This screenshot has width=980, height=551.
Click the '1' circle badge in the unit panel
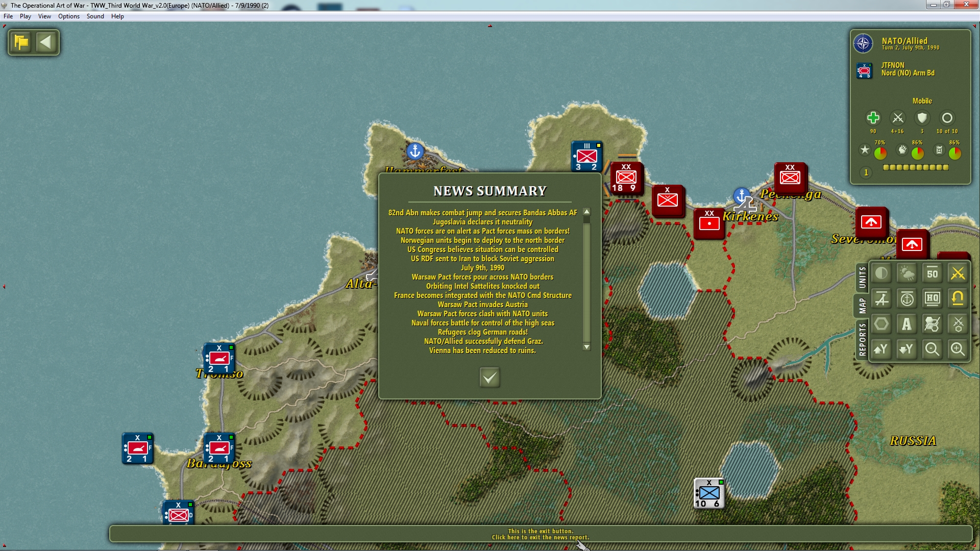866,172
